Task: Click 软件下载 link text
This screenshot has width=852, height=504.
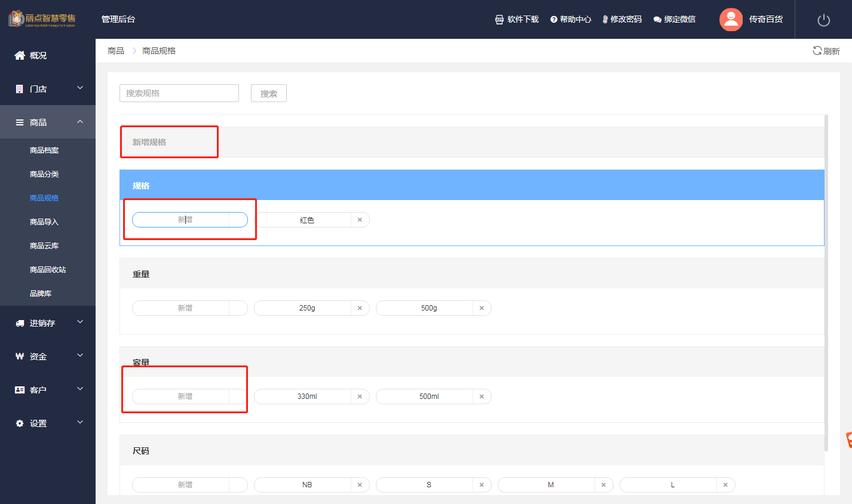Action: tap(523, 20)
